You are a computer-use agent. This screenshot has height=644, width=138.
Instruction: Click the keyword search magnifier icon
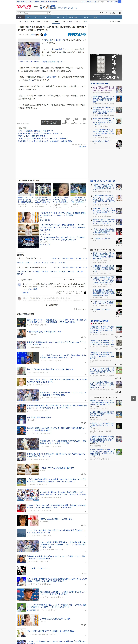tap(49, 13)
